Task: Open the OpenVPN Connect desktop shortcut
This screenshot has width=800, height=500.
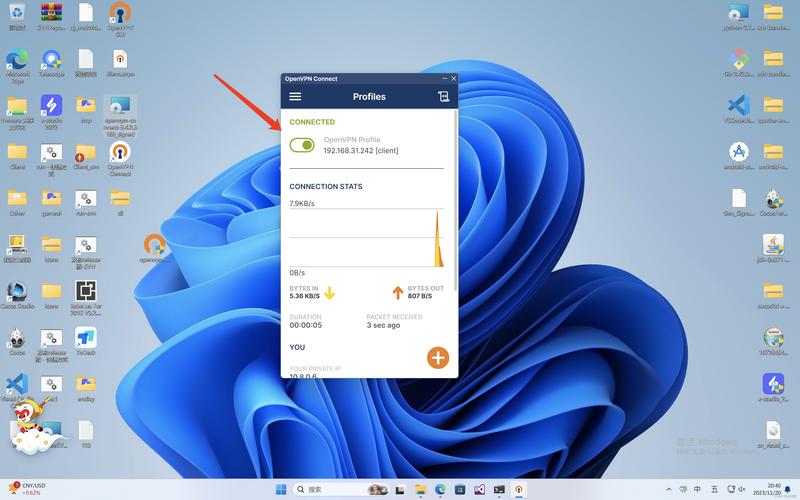Action: pos(120,159)
